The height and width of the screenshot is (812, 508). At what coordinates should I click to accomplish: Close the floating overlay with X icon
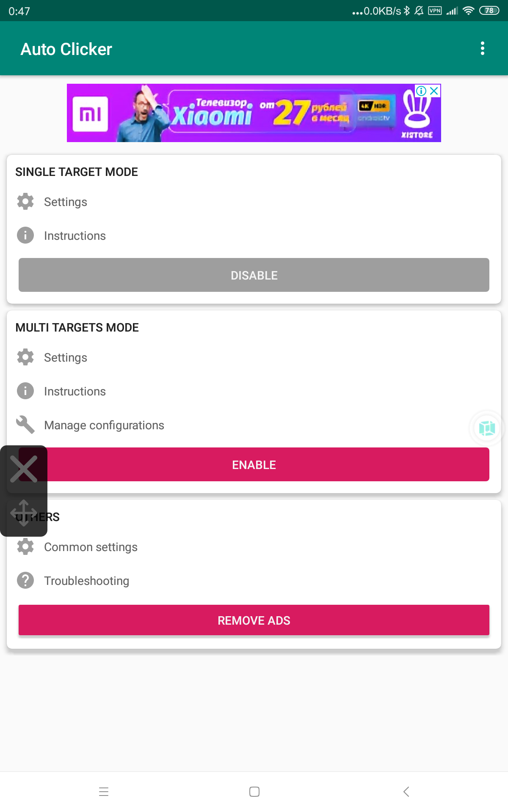pos(24,469)
